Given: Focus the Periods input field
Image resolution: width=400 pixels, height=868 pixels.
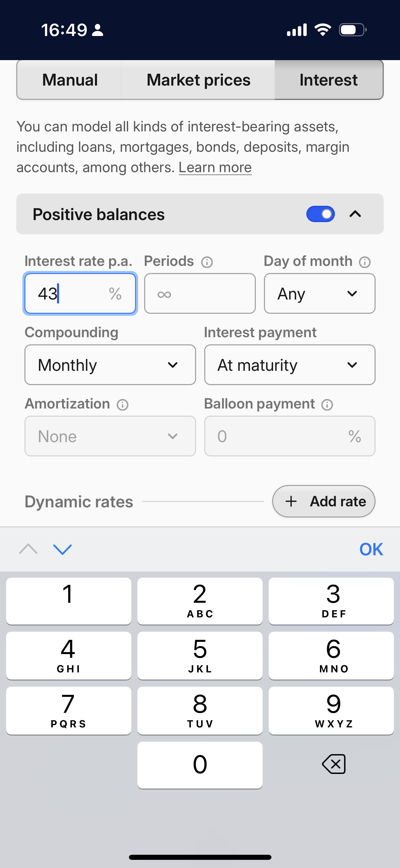Looking at the screenshot, I should pyautogui.click(x=200, y=294).
